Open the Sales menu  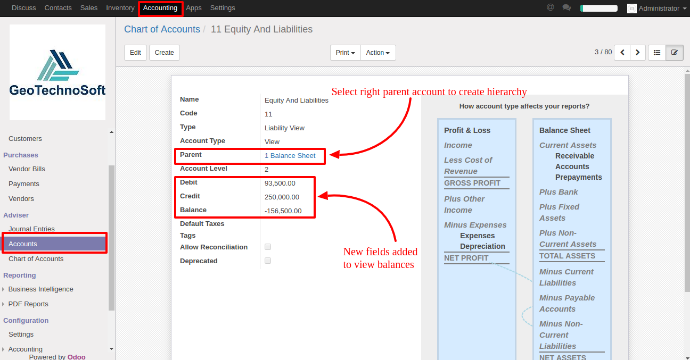point(89,8)
